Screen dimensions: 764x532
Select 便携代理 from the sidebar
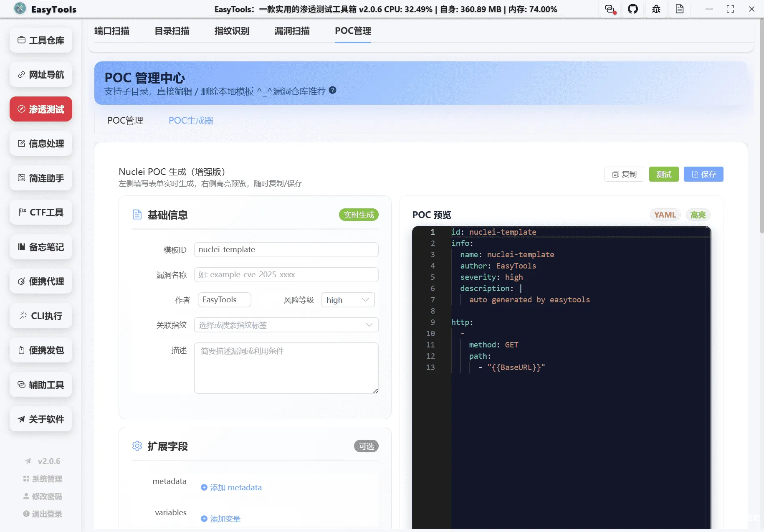click(x=40, y=281)
